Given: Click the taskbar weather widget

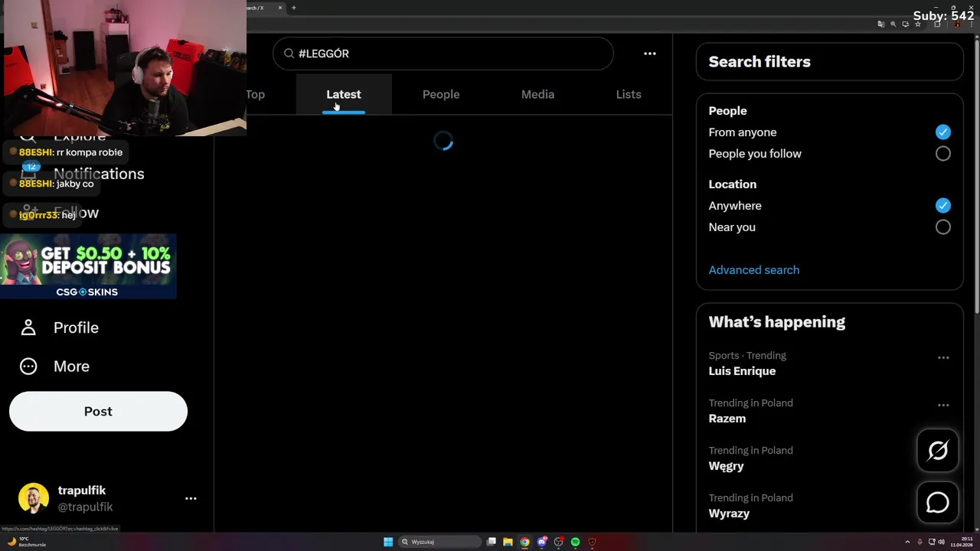Looking at the screenshot, I should tap(26, 542).
